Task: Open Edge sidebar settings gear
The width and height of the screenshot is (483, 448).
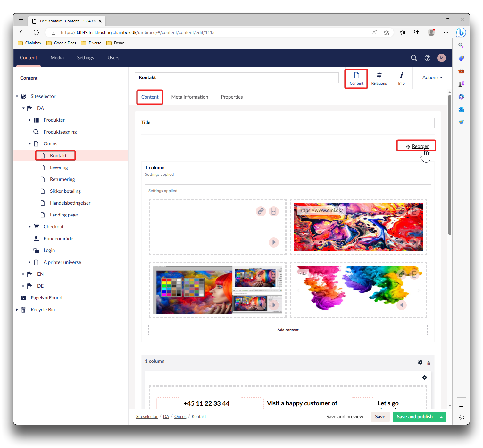Action: (x=461, y=418)
